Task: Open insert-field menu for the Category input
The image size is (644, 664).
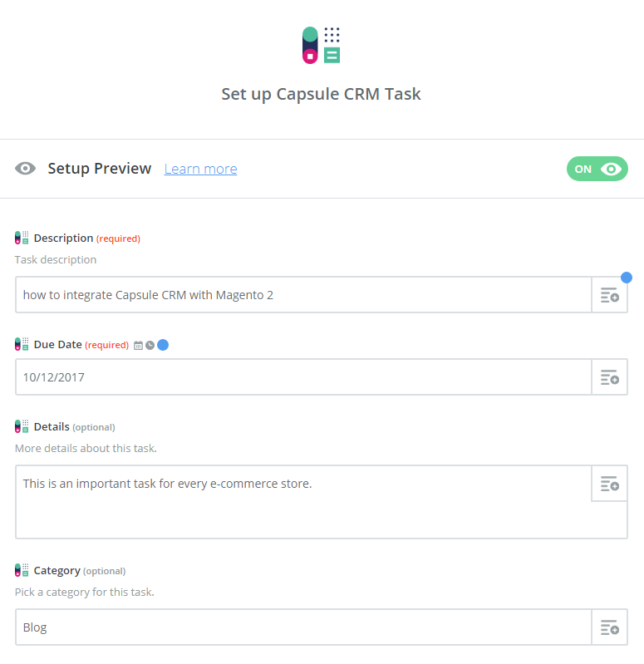Action: click(609, 627)
